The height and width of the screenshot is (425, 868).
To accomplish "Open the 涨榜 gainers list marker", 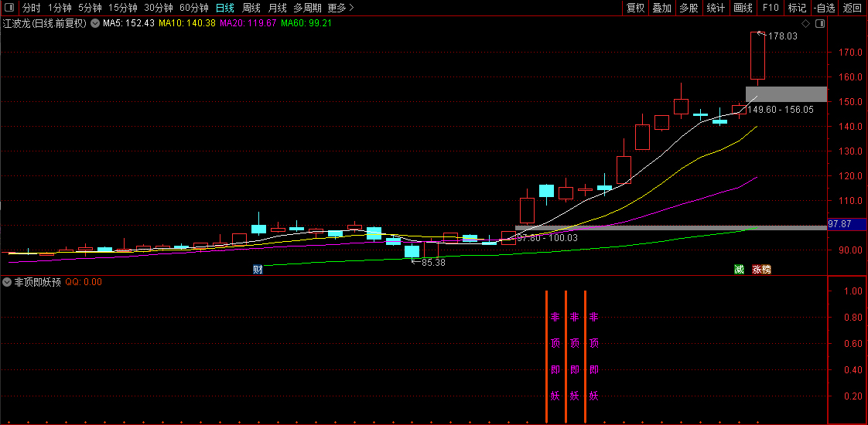I will (x=761, y=270).
